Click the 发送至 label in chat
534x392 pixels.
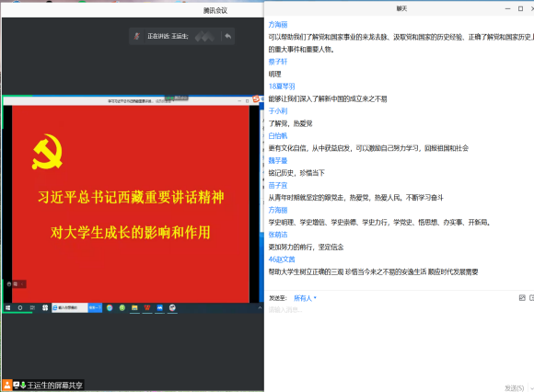coord(278,298)
